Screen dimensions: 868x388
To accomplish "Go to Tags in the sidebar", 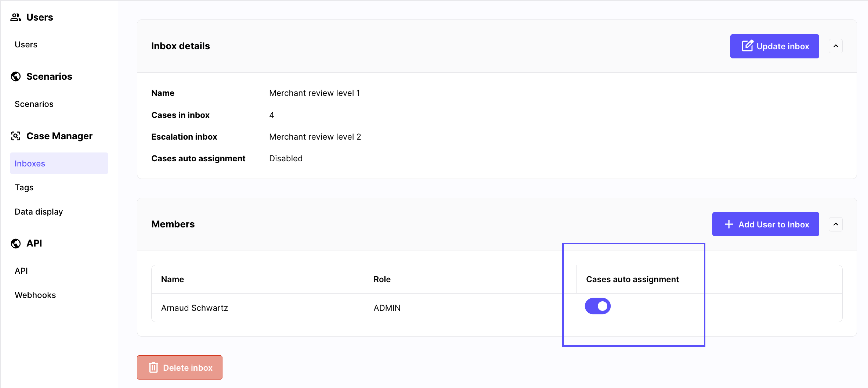I will pyautogui.click(x=24, y=187).
